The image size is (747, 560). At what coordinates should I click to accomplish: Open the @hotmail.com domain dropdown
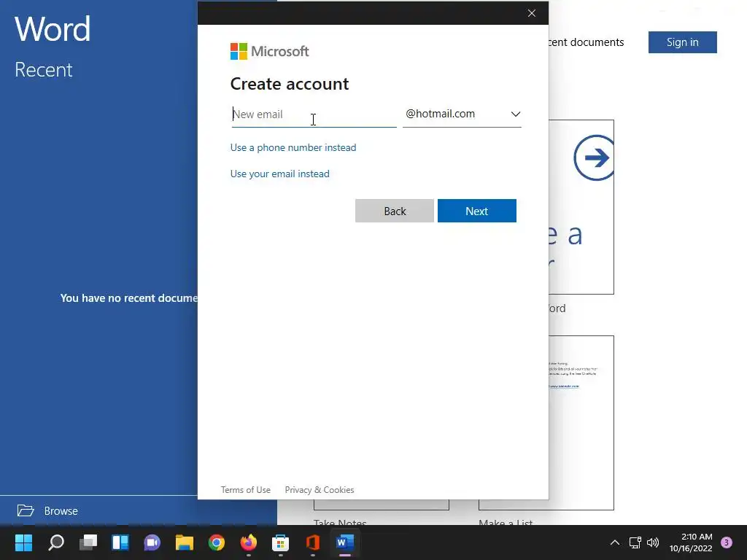[x=462, y=114]
